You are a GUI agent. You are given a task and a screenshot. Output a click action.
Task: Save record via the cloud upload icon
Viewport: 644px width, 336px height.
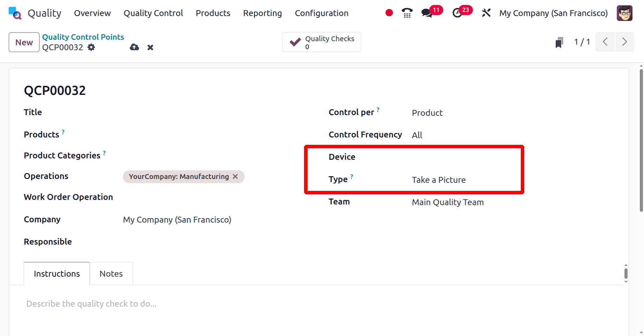coord(134,47)
